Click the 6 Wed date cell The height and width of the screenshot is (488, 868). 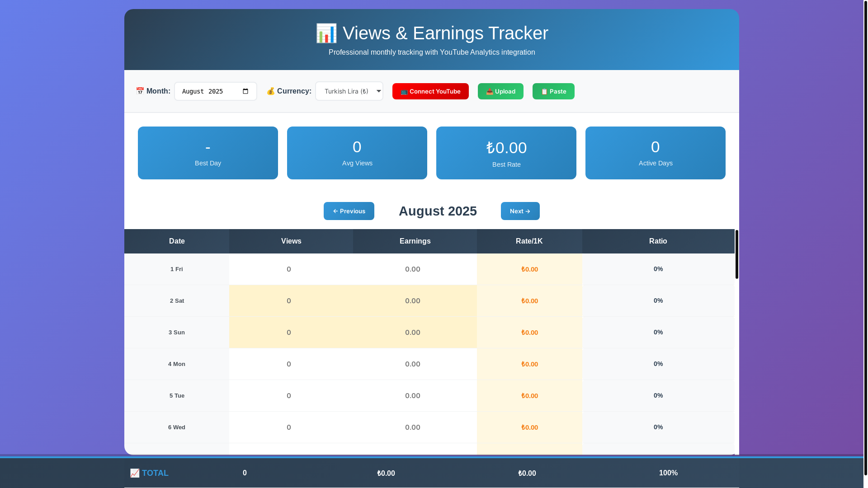[177, 427]
